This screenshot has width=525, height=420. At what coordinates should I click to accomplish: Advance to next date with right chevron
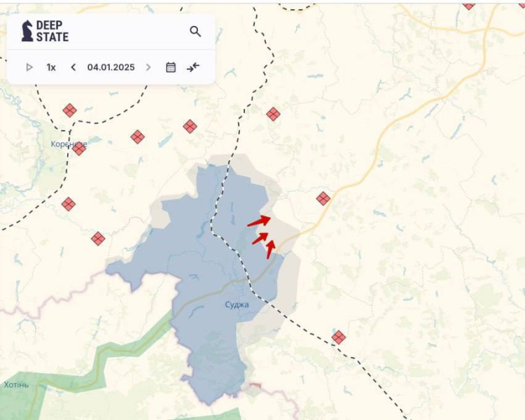148,67
